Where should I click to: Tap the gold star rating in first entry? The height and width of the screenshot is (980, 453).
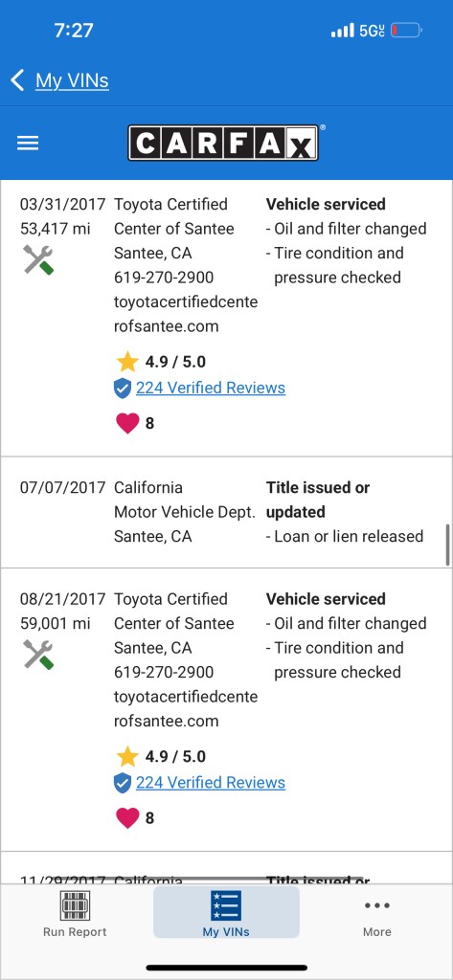point(127,361)
